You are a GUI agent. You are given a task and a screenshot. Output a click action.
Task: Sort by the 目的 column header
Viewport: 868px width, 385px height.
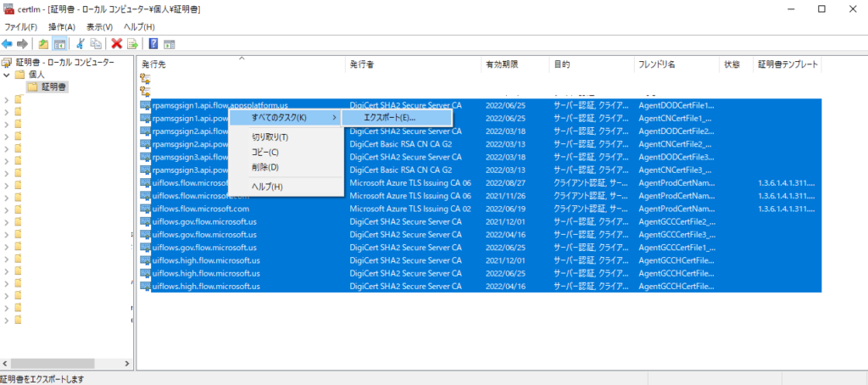(592, 64)
